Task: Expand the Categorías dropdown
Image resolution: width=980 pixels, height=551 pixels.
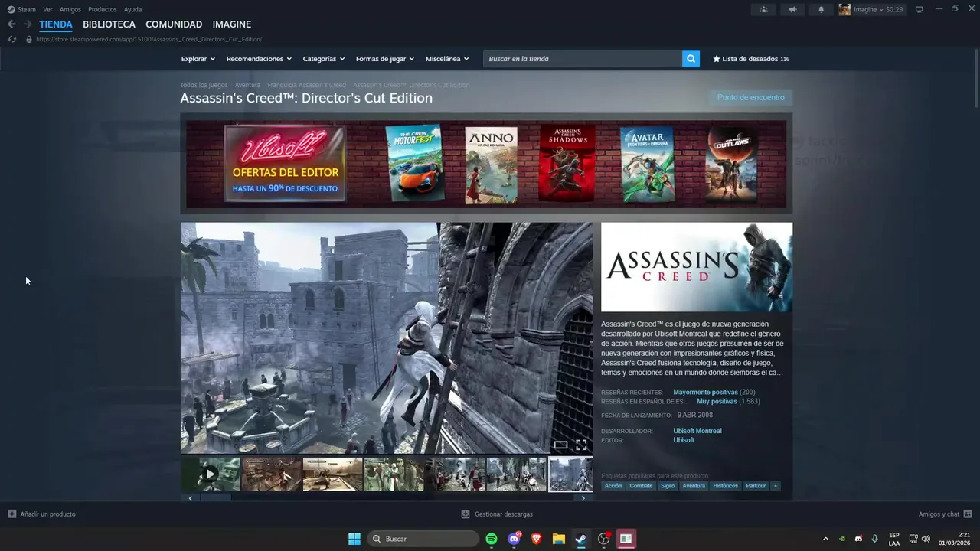Action: [324, 59]
